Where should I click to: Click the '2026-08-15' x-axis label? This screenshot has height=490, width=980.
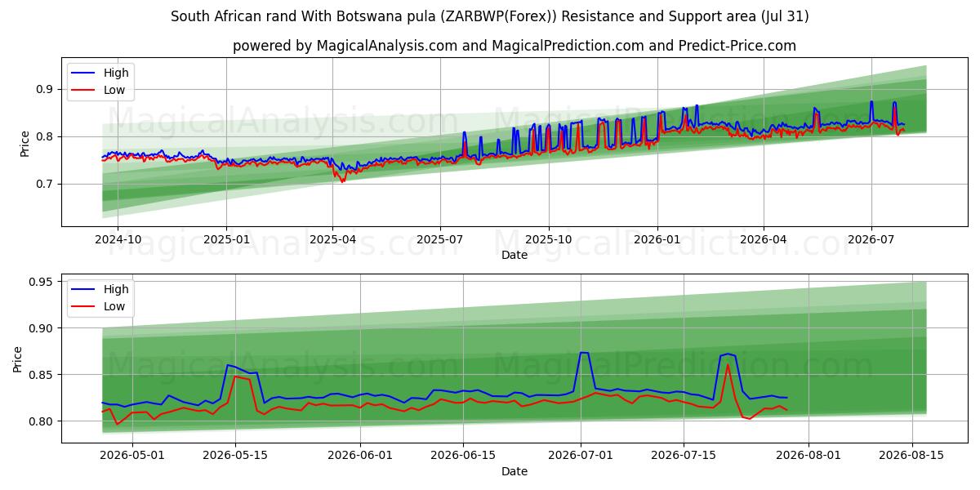[911, 456]
